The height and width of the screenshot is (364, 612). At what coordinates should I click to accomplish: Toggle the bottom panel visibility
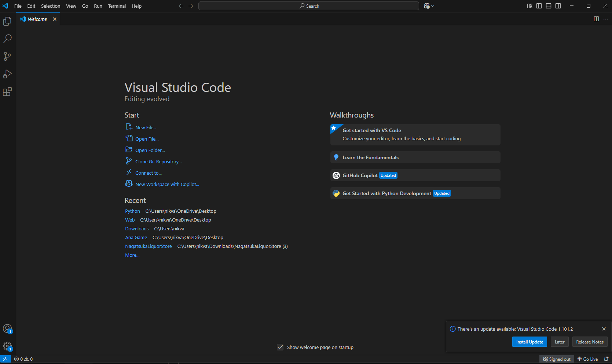pos(548,6)
